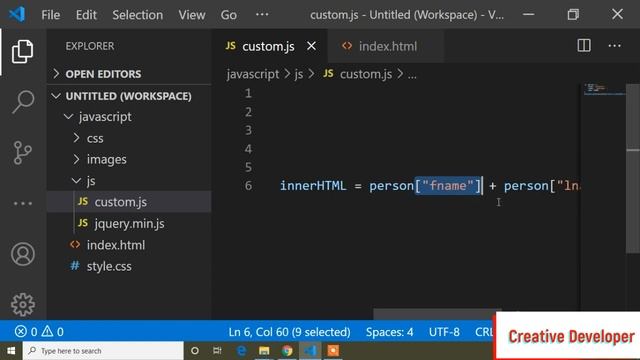The height and width of the screenshot is (360, 640).
Task: Click the breadcrumb ellipsis symbol segment
Action: point(412,75)
